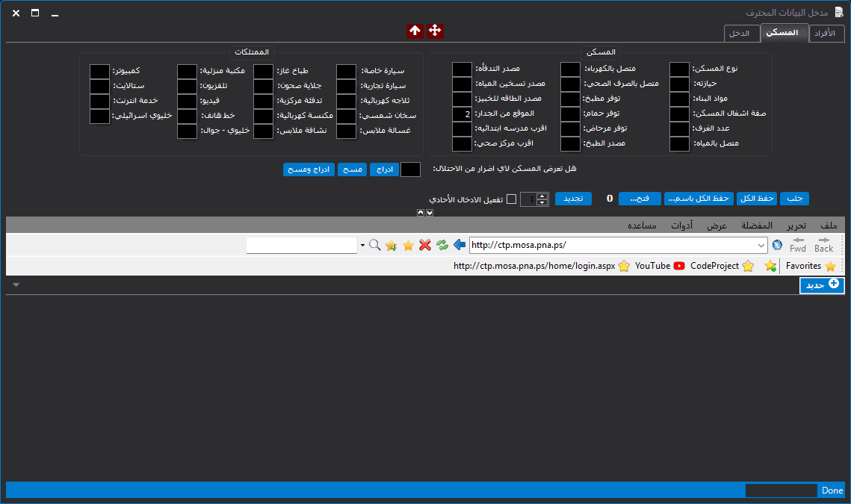Screen dimensions: 851x504
Task: Click the كمبيوتر input box
Action: 99,71
